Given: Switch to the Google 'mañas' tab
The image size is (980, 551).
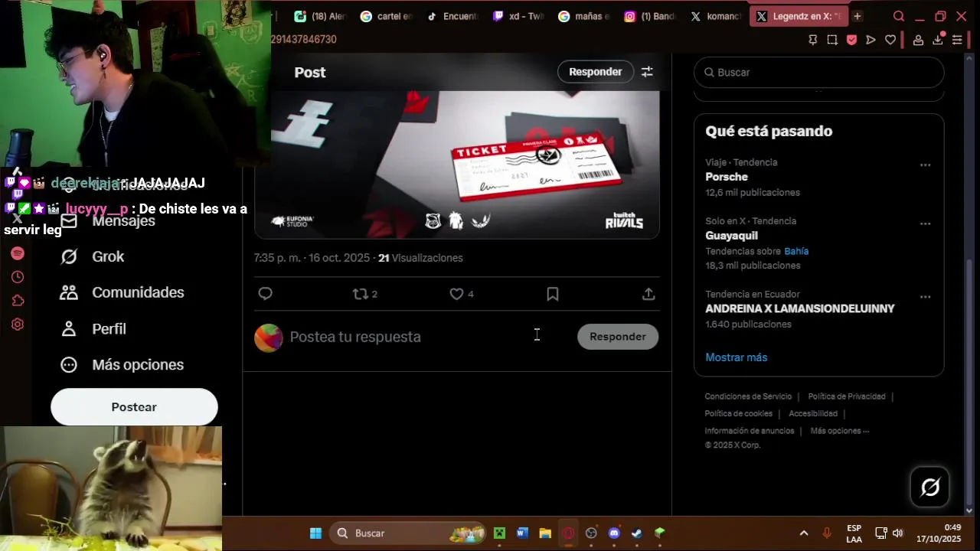Looking at the screenshot, I should (584, 16).
